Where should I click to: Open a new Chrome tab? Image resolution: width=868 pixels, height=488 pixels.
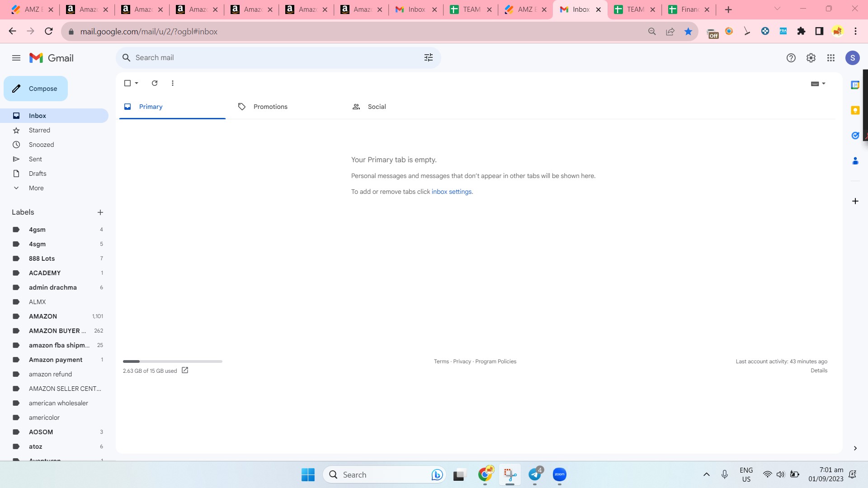[x=728, y=9]
